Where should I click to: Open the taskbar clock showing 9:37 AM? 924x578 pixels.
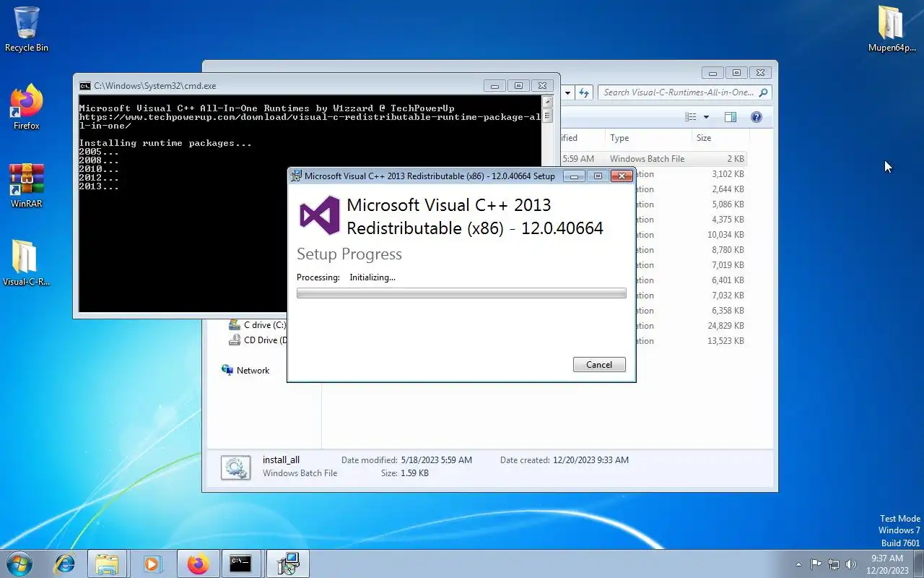click(x=887, y=564)
